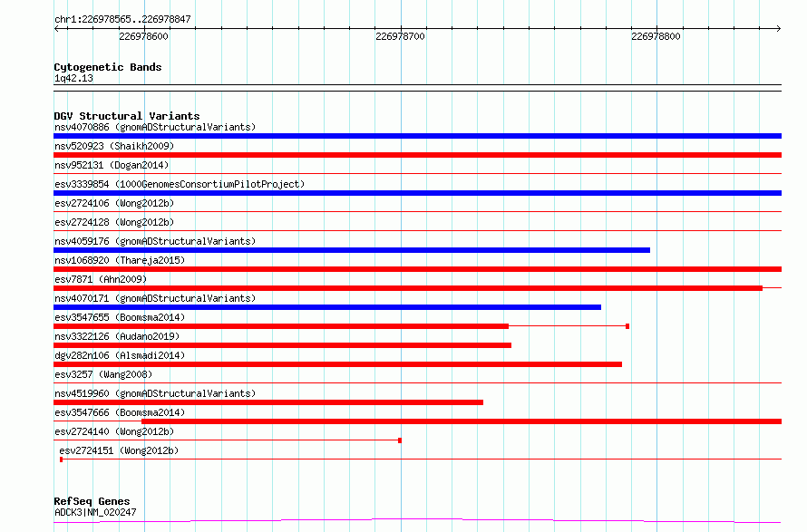Open nsv520923 (Shaikh2009) variant label
This screenshot has height=532, width=807.
click(x=114, y=146)
